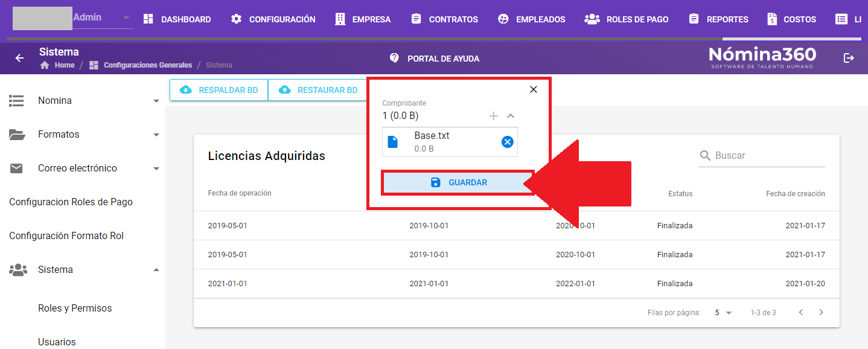Screen dimensions: 868x349
Task: Open Usuarios in the sidebar
Action: tap(57, 342)
